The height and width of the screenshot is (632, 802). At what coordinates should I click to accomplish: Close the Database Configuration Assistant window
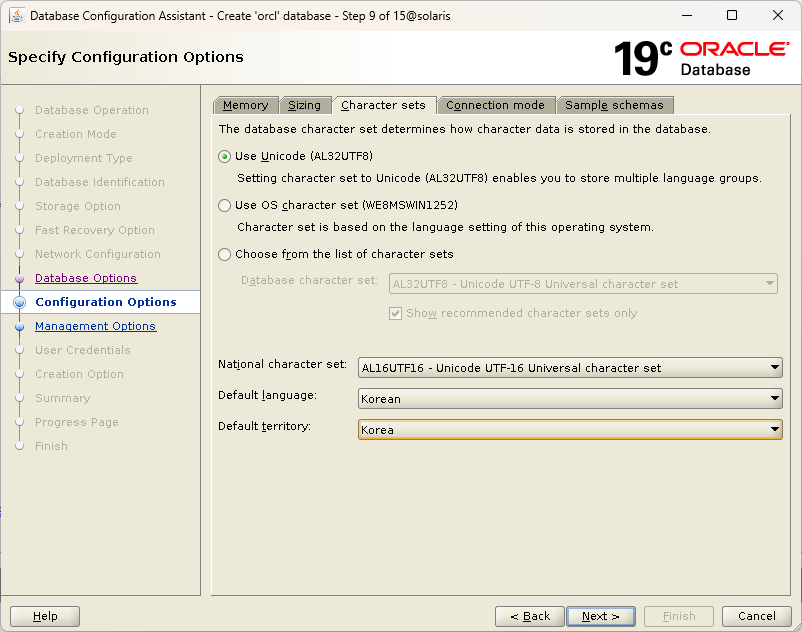pos(777,15)
